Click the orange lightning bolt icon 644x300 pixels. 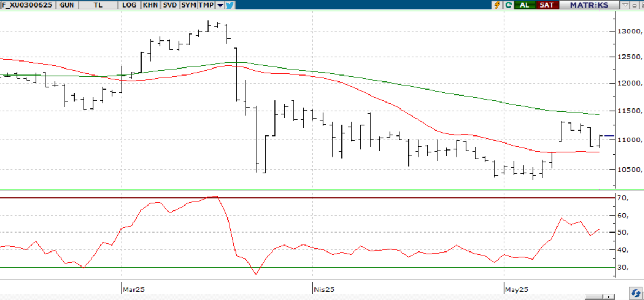[x=498, y=5]
